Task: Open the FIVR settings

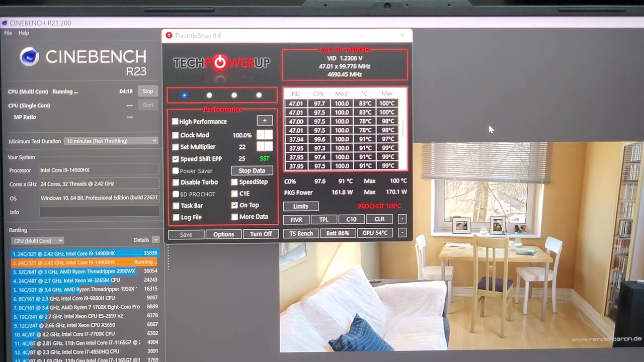Action: coord(296,219)
